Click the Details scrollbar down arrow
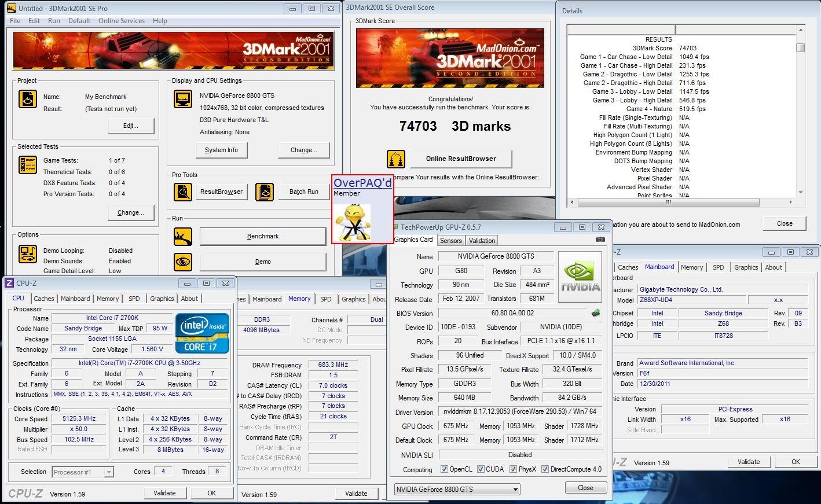 801,193
